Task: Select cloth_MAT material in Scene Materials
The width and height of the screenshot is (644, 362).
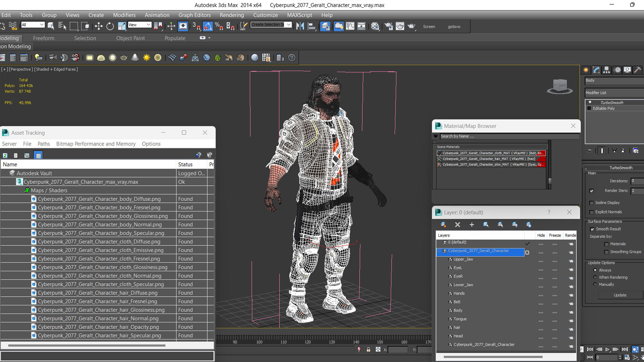Action: click(x=491, y=153)
